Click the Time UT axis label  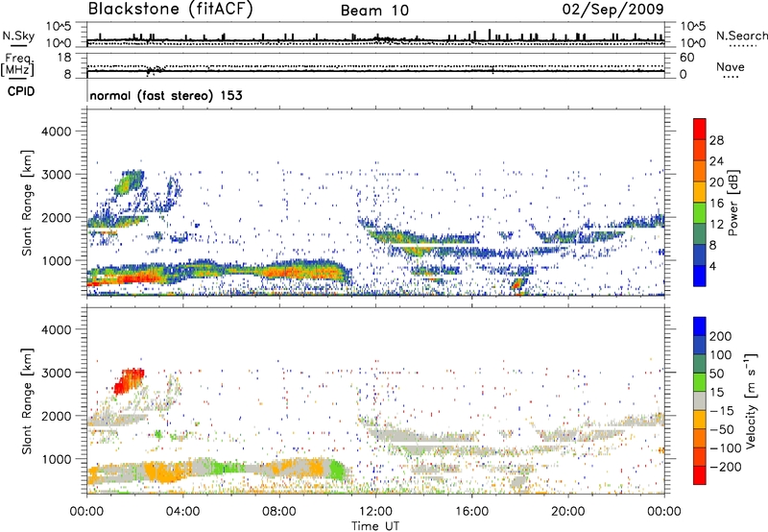coord(375,526)
